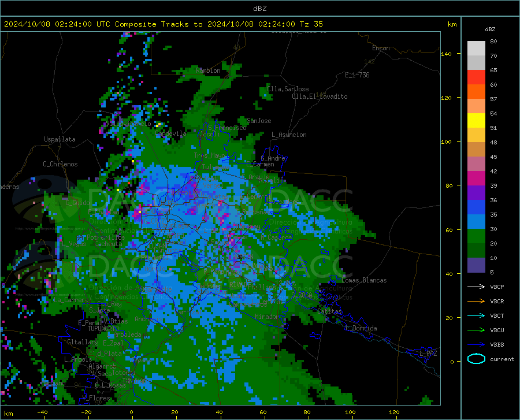
Task: Select the 5 dBZ dark purple swatch
Action: (476, 265)
